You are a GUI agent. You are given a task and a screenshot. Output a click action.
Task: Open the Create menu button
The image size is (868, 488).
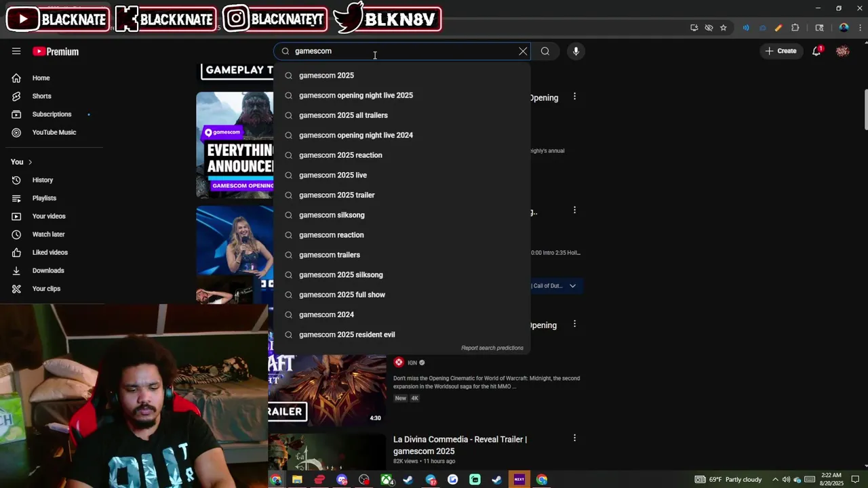pyautogui.click(x=781, y=52)
